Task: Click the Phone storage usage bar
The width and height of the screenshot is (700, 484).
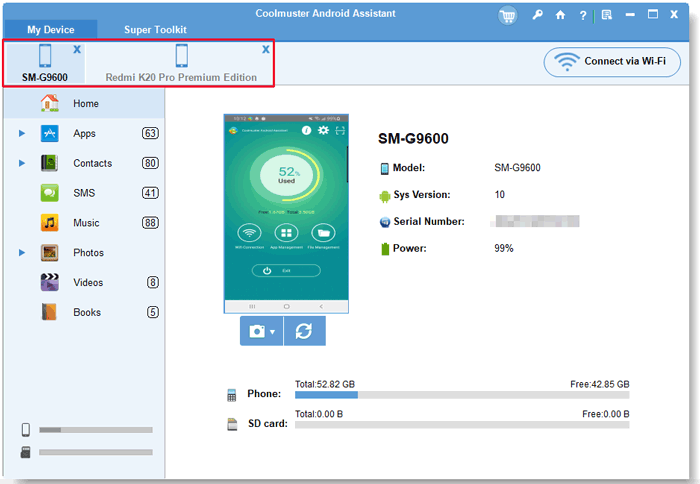Action: (462, 395)
